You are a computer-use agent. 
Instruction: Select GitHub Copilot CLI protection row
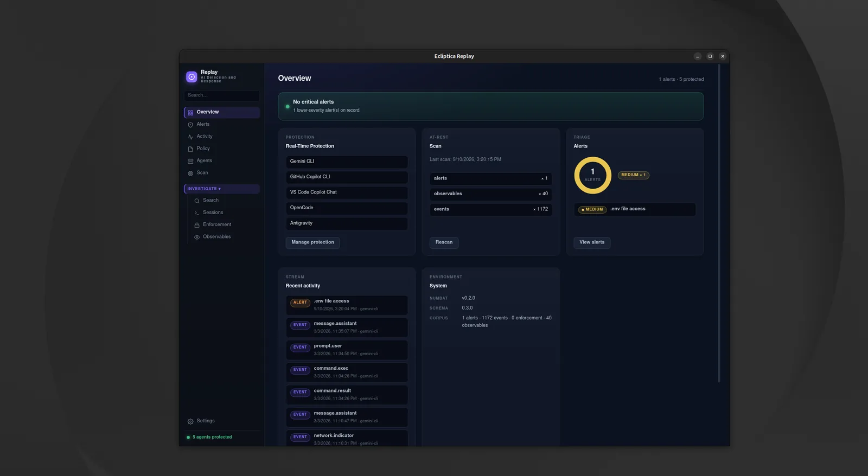click(347, 177)
